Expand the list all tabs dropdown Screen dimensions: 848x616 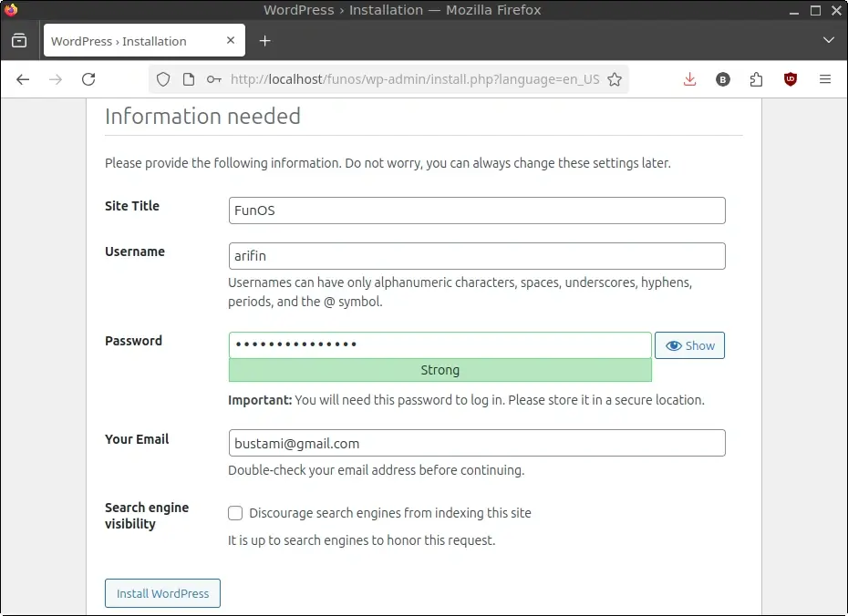point(828,40)
